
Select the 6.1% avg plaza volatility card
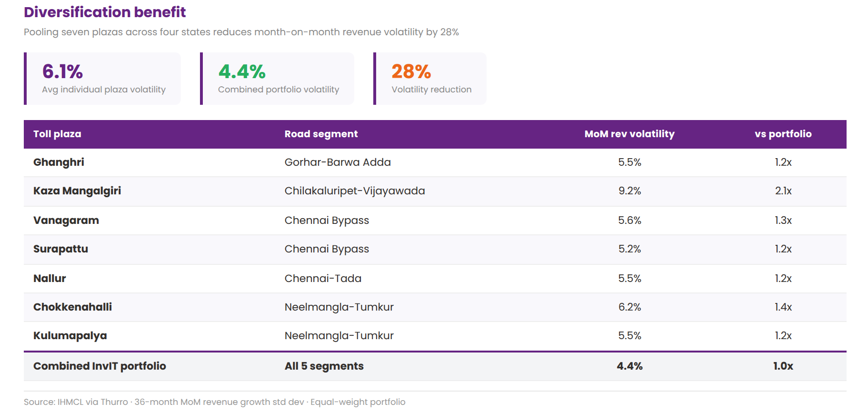103,79
